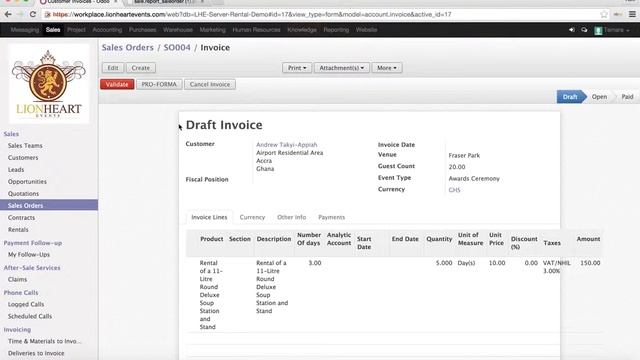
Task: Click the Lionheart Events logo
Action: tap(49, 84)
